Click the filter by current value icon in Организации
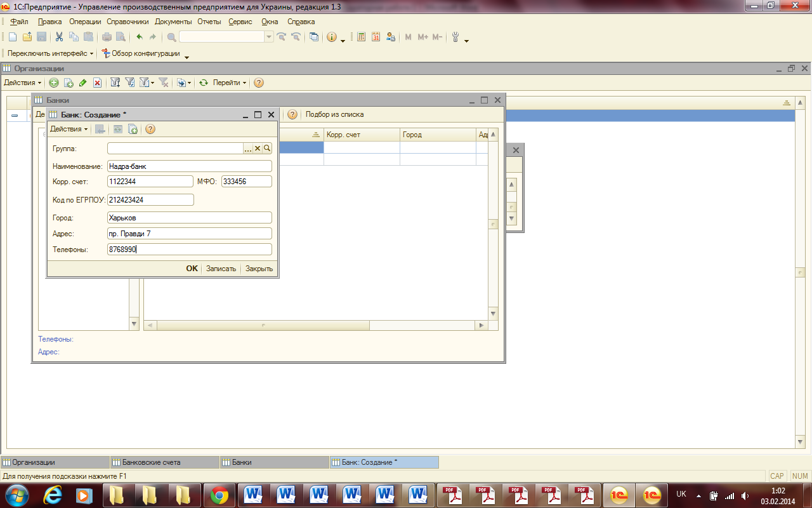Viewport: 812px width, 508px height. pos(129,83)
